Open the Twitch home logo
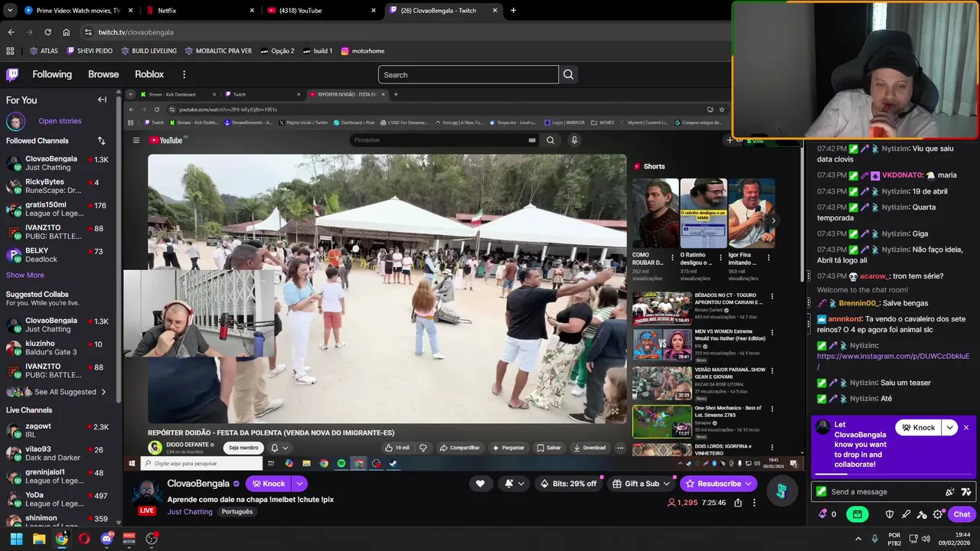The image size is (980, 551). click(12, 74)
